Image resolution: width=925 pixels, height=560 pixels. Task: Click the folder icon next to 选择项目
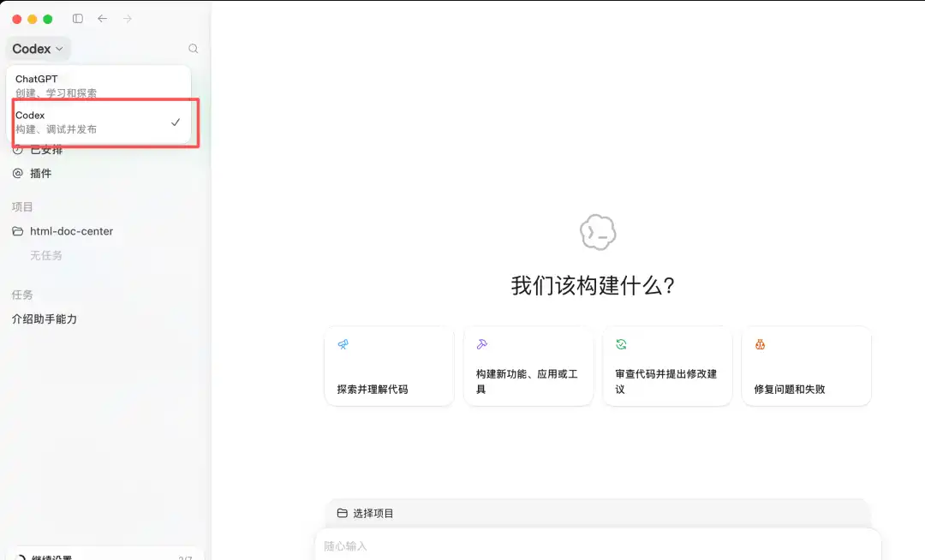[342, 514]
